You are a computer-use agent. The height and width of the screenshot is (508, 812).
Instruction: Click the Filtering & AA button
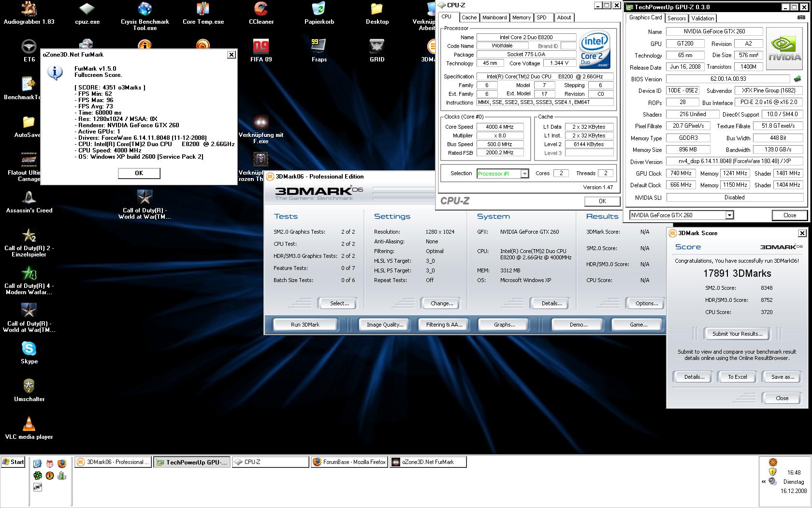coord(444,325)
